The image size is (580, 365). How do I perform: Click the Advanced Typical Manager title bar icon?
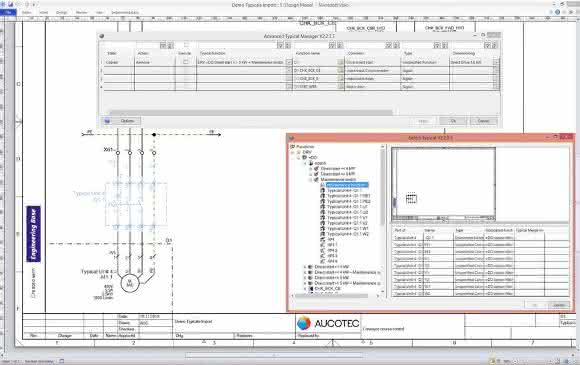[102, 36]
